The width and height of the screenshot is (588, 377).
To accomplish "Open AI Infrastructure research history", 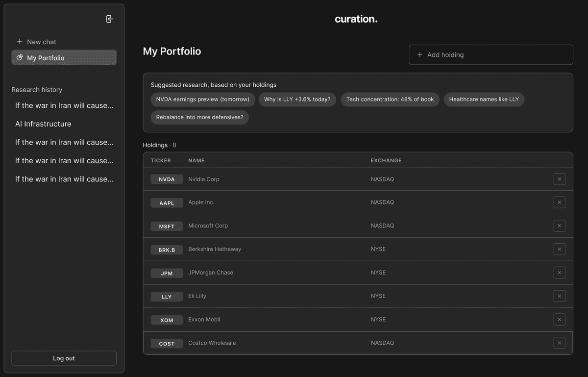I will coord(43,124).
